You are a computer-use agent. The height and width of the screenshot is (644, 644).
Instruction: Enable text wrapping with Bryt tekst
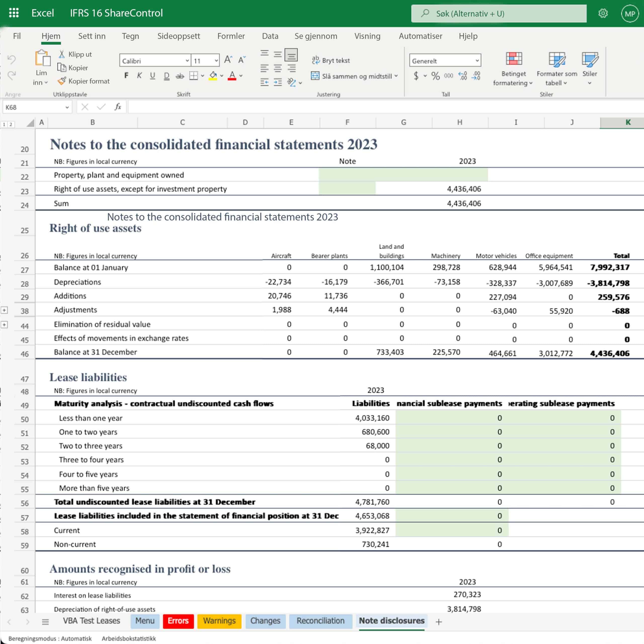point(331,60)
